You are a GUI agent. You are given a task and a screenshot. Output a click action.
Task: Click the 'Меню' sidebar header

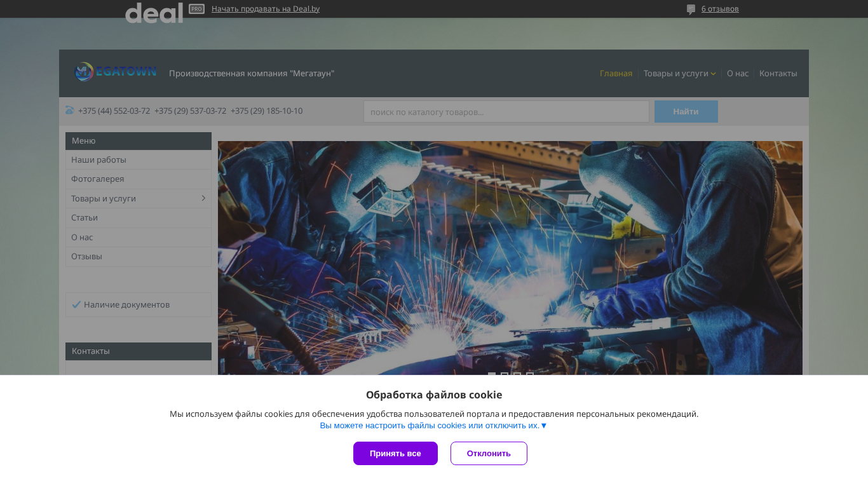coord(139,141)
